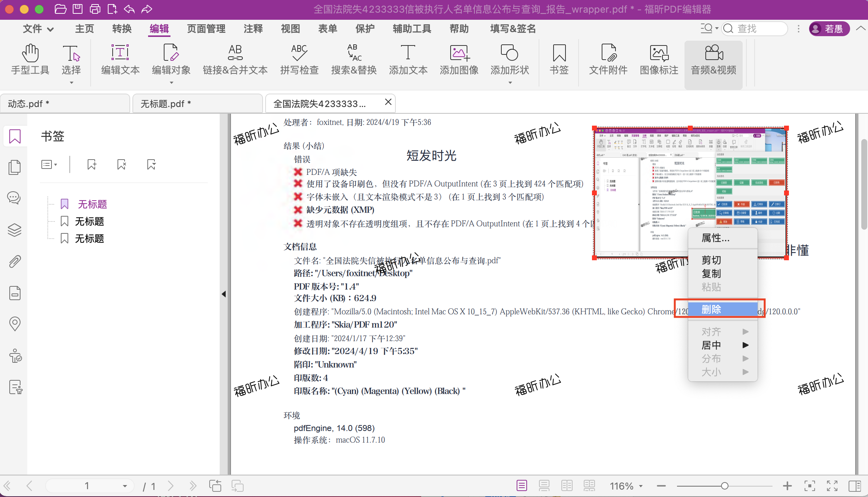
Task: Open the Spell Check tool
Action: (x=299, y=60)
